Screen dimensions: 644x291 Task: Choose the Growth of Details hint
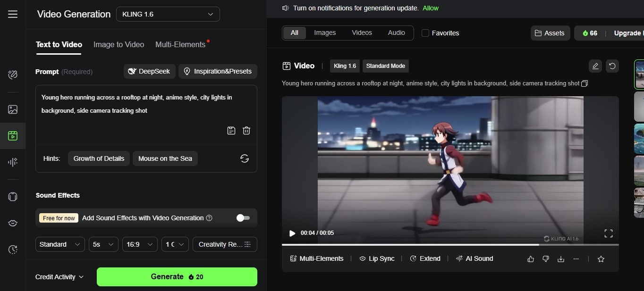[x=99, y=158]
